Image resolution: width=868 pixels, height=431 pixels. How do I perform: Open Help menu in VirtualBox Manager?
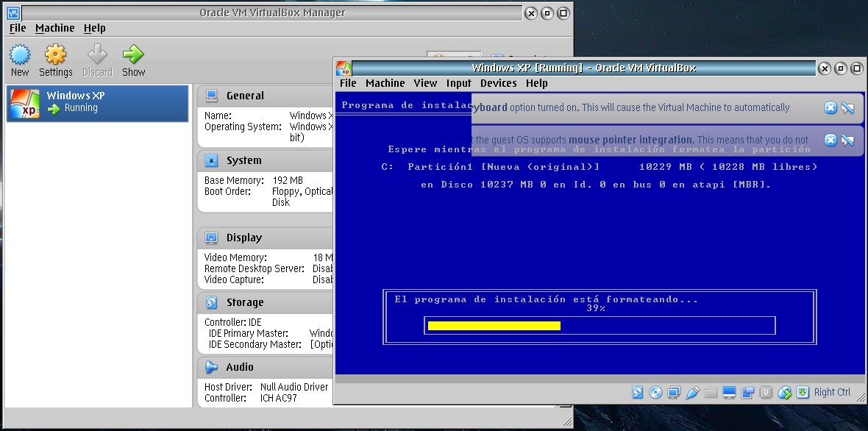[x=95, y=28]
